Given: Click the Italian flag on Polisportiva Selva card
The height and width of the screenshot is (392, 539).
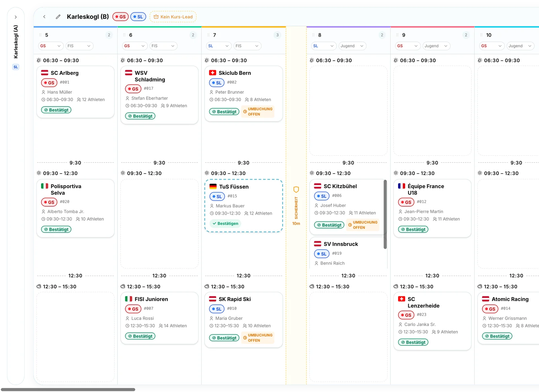Looking at the screenshot, I should [x=44, y=186].
